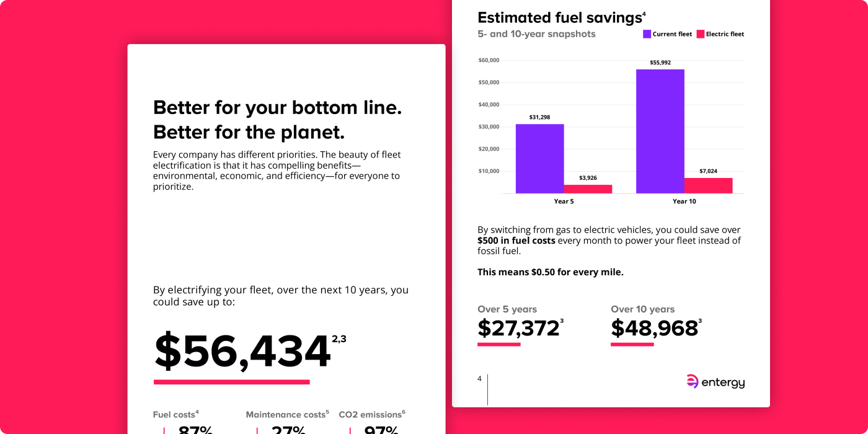Click the CO2 emissions label

coord(370,415)
